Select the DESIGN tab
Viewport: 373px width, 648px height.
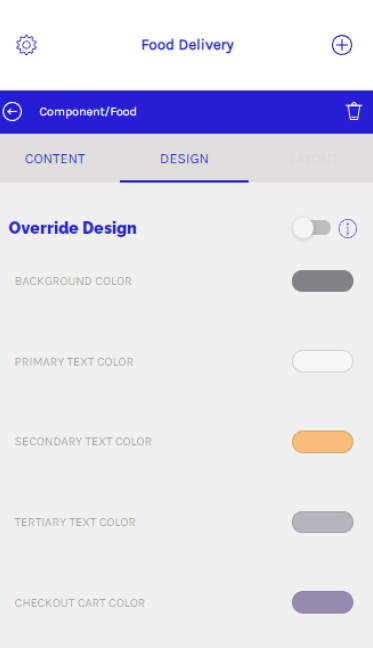coord(184,159)
